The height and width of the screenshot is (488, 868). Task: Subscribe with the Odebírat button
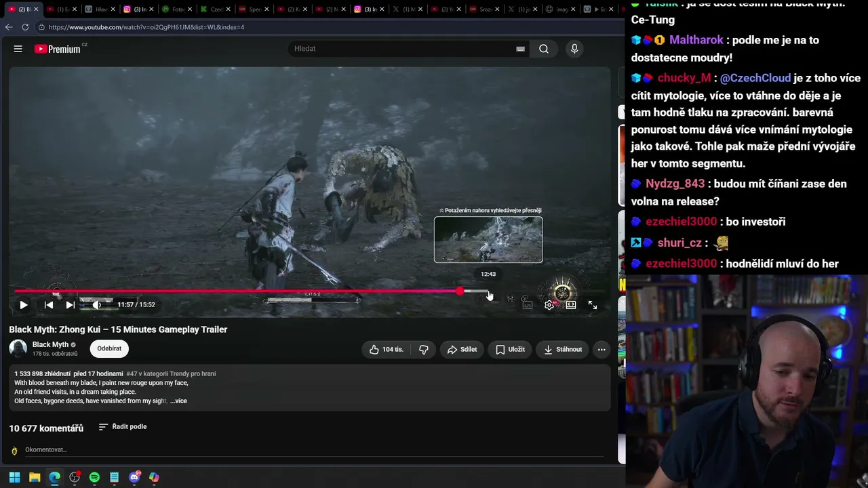tap(109, 349)
